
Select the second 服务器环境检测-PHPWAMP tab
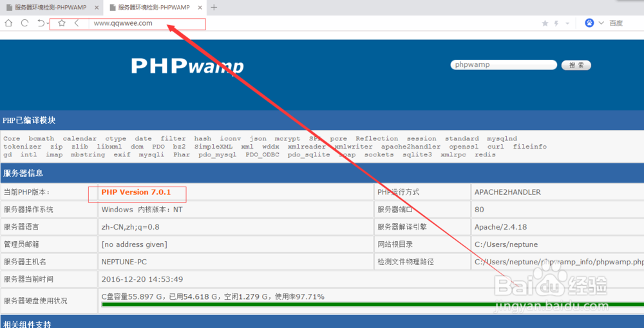155,8
